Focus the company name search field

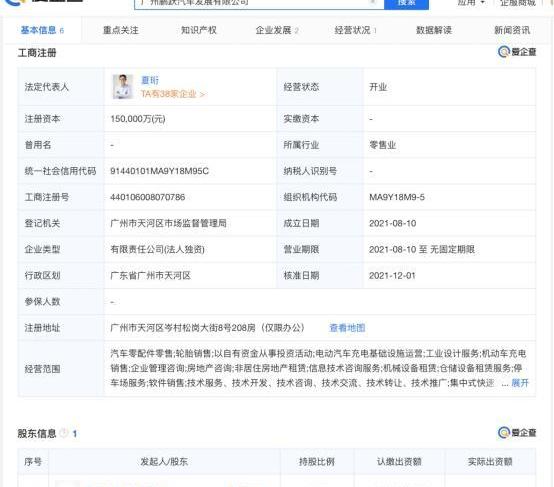point(259,4)
